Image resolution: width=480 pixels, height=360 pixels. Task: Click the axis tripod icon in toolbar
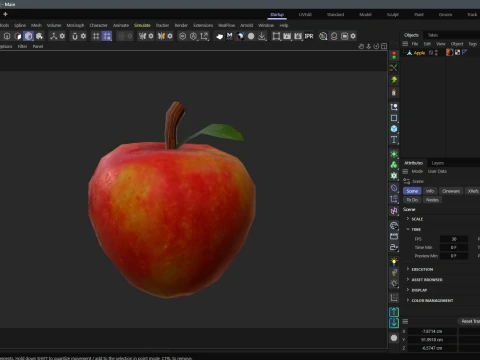pos(54,36)
